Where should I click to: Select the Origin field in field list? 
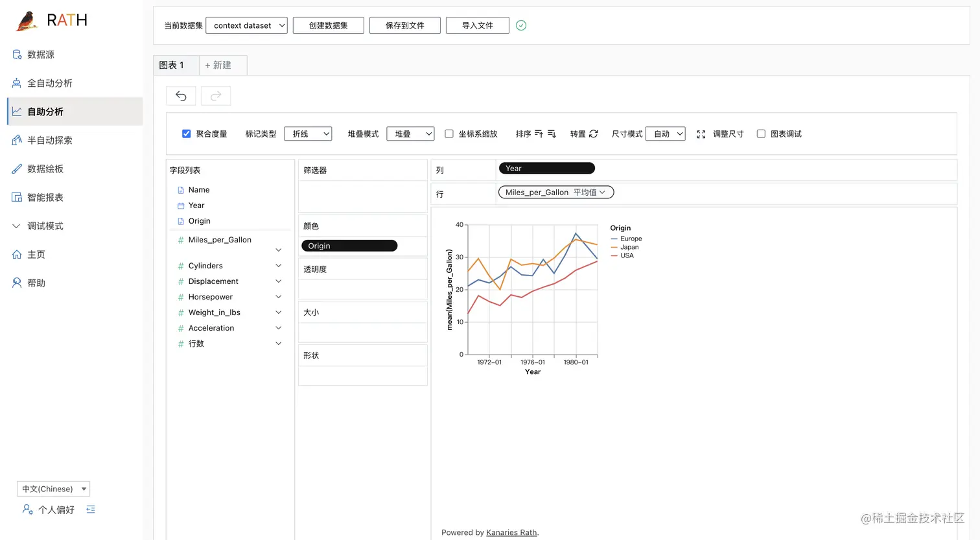199,221
